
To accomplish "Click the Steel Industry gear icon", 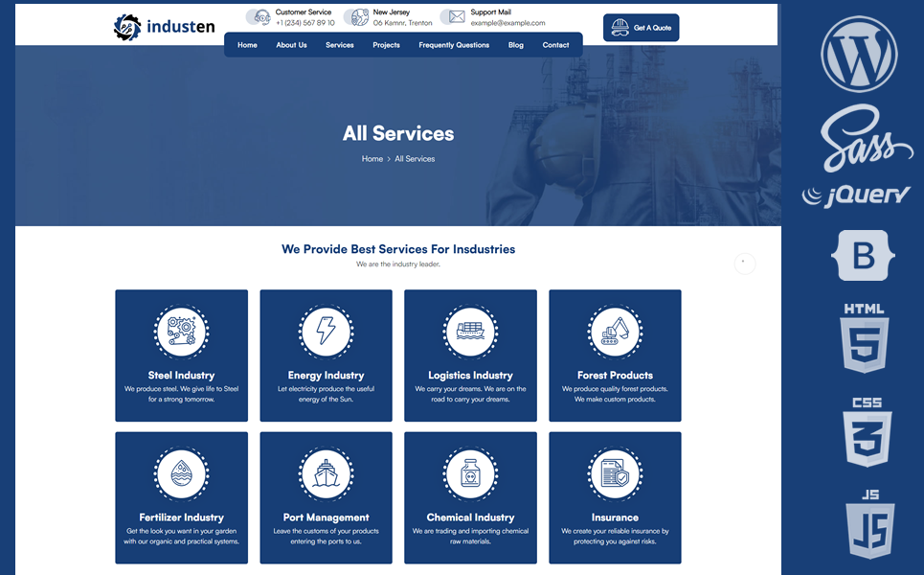I will coord(181,332).
